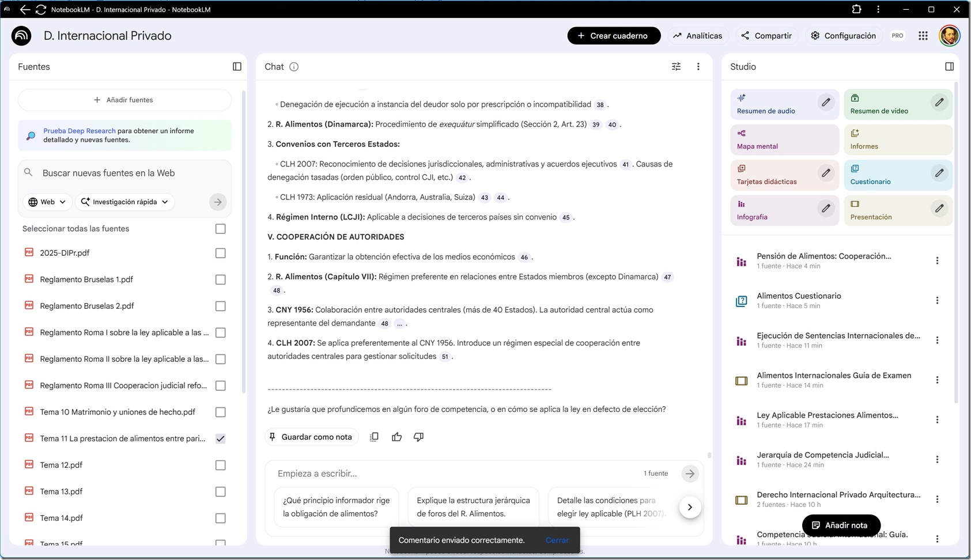Enable Seleccionar todas las fuentes

pos(220,229)
